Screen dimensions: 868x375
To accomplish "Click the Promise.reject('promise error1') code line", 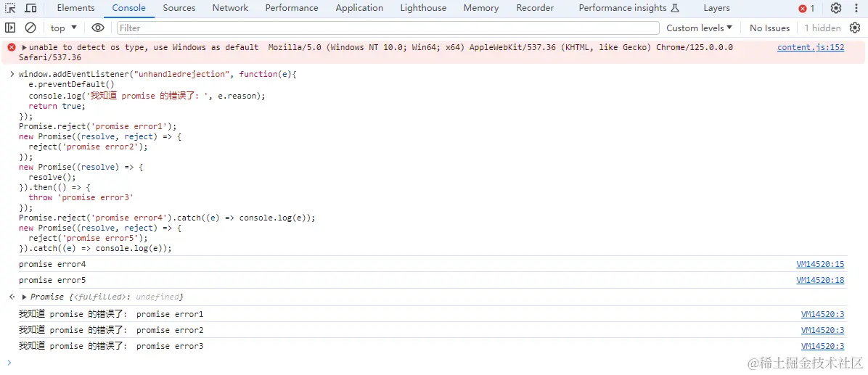I will 97,126.
